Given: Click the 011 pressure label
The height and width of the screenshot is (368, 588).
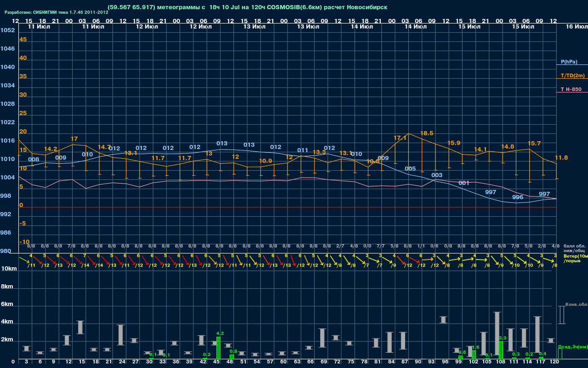Looking at the screenshot, I should [x=303, y=150].
